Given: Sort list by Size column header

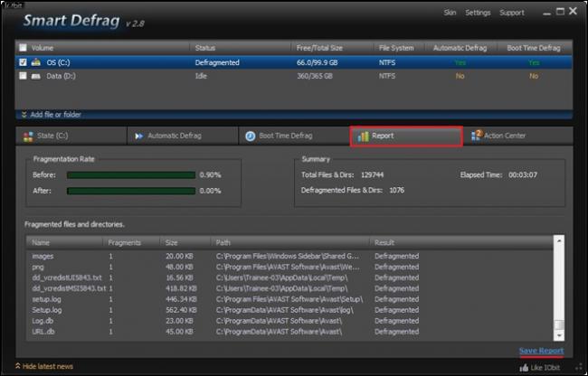Looking at the screenshot, I should pyautogui.click(x=185, y=242).
